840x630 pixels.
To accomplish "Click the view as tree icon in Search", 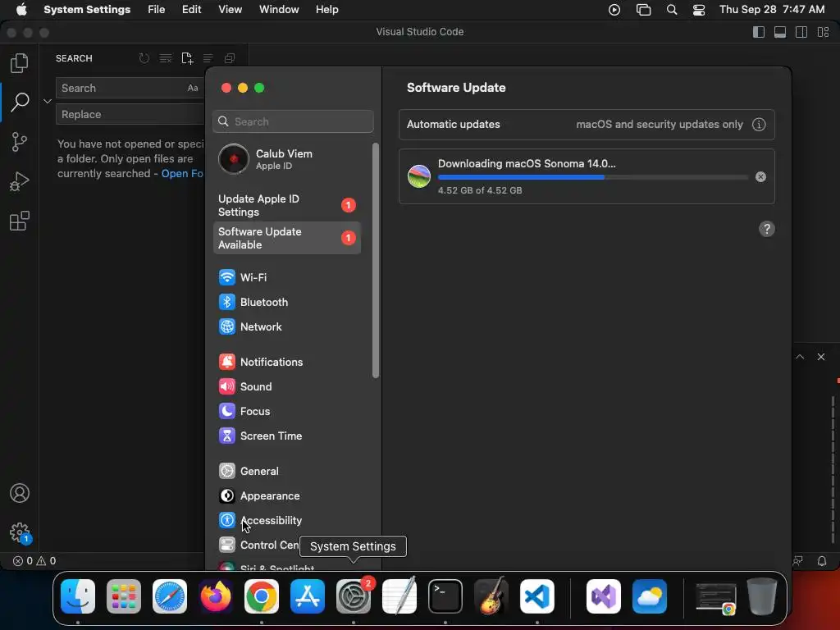I will (208, 58).
